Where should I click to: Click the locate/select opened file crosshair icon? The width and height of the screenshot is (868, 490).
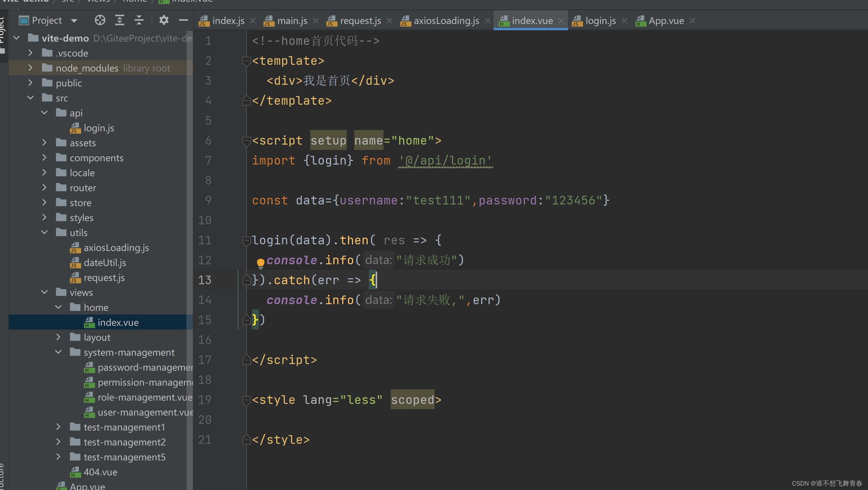[100, 20]
